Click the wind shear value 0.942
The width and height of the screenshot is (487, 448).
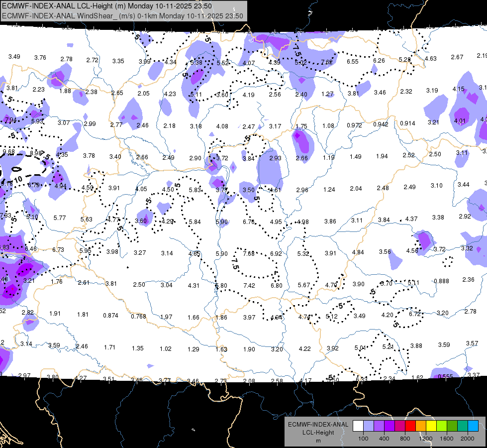(x=381, y=124)
